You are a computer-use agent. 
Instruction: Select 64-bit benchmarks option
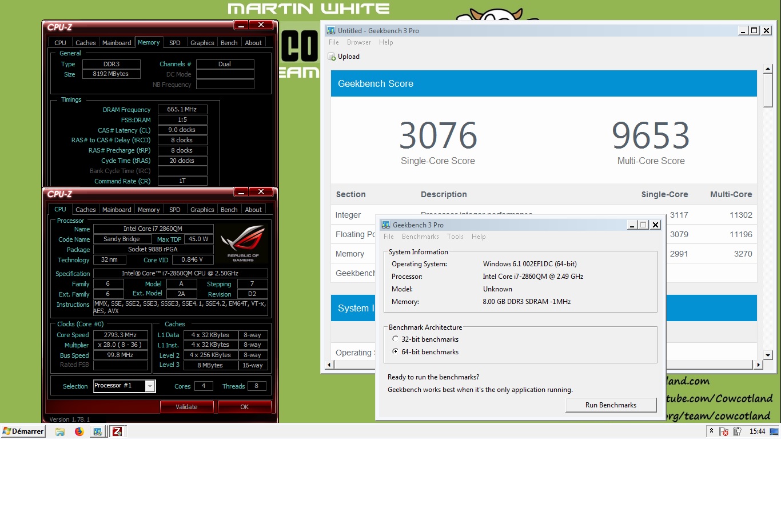point(395,351)
